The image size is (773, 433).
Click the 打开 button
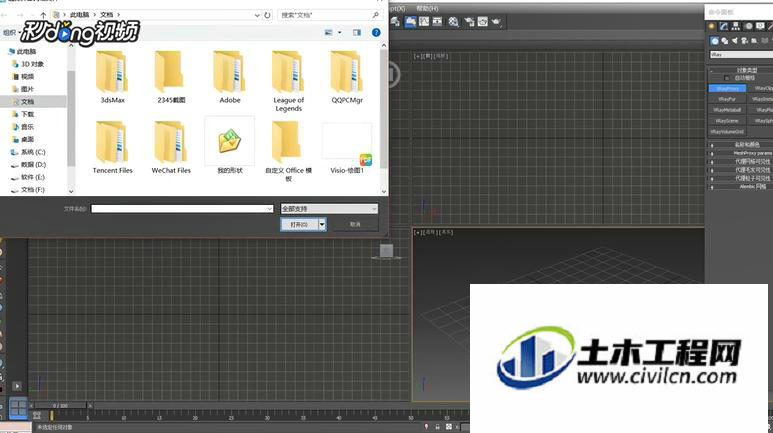(299, 224)
